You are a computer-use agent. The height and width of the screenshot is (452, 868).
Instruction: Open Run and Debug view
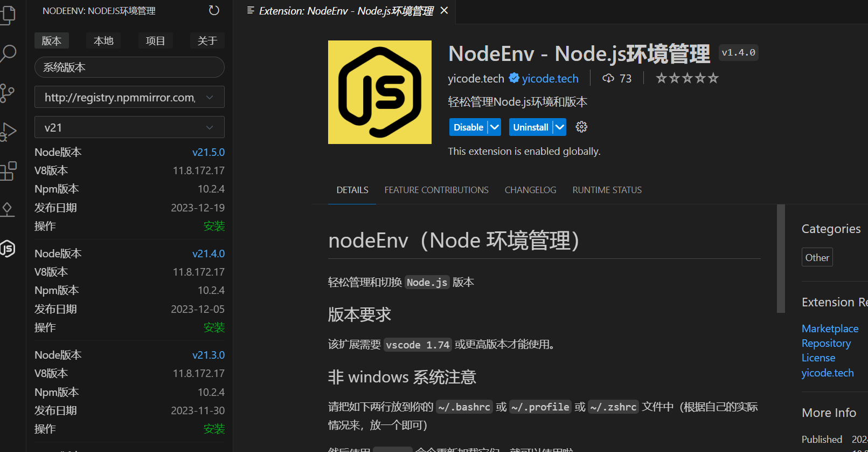(8, 132)
